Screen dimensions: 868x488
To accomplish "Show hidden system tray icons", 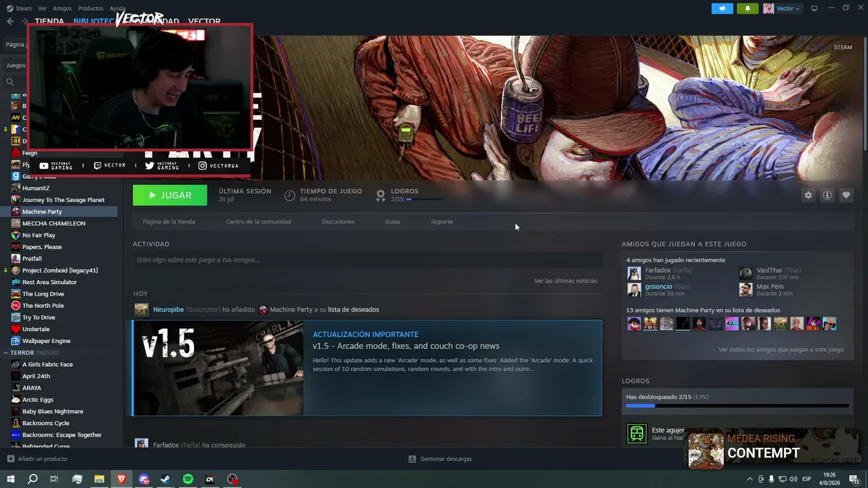I will point(749,479).
